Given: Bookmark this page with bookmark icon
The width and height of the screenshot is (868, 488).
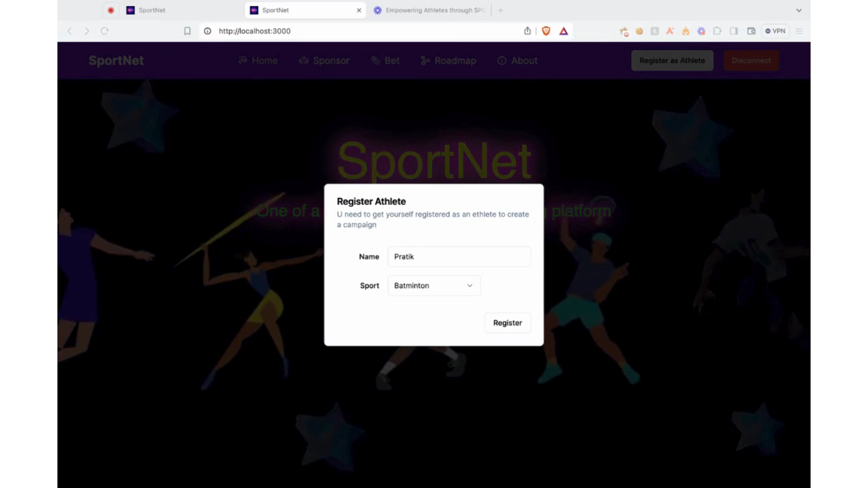Looking at the screenshot, I should [187, 31].
